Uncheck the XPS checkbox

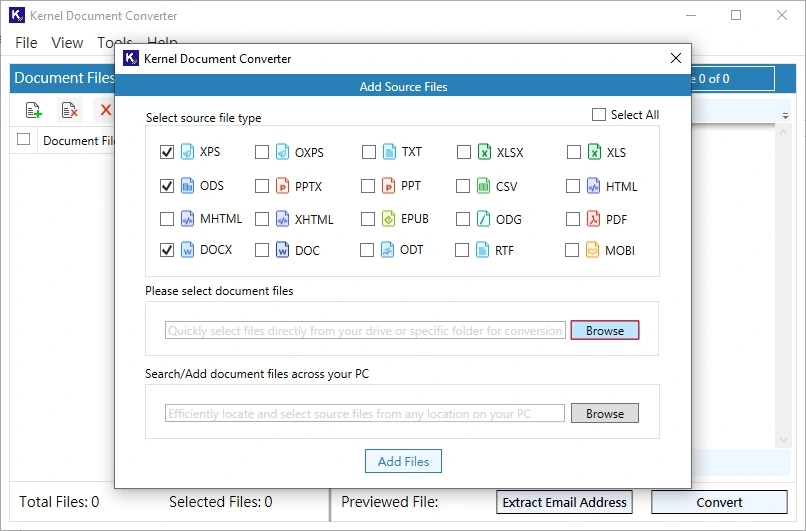pos(167,152)
